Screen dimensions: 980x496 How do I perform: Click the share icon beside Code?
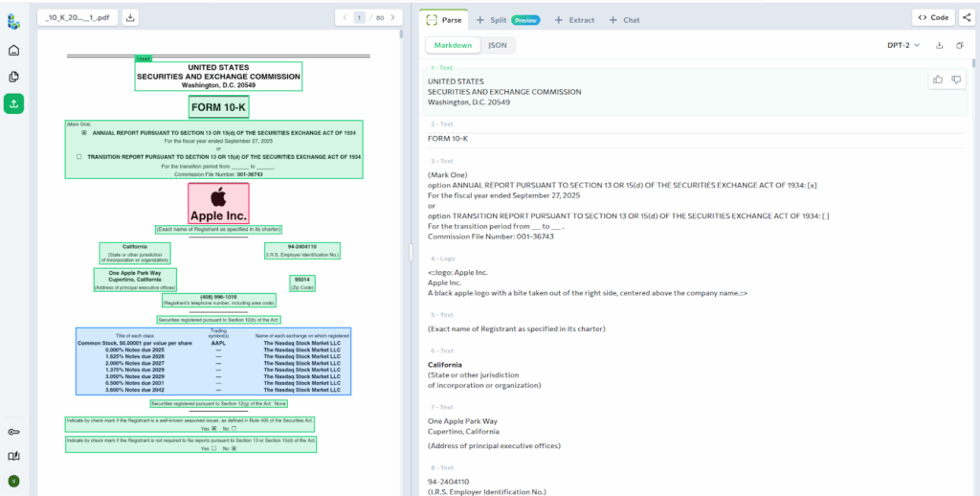point(966,17)
